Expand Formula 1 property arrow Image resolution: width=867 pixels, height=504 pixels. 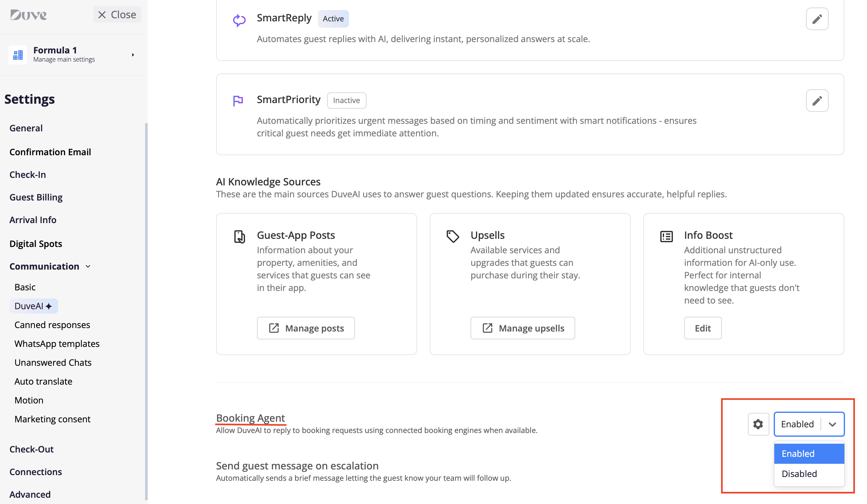133,55
